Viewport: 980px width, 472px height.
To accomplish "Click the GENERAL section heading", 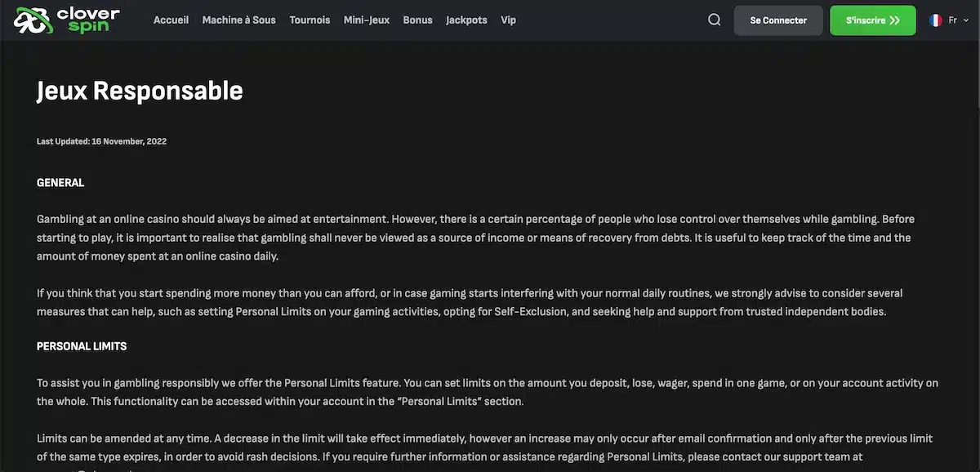I will [60, 183].
